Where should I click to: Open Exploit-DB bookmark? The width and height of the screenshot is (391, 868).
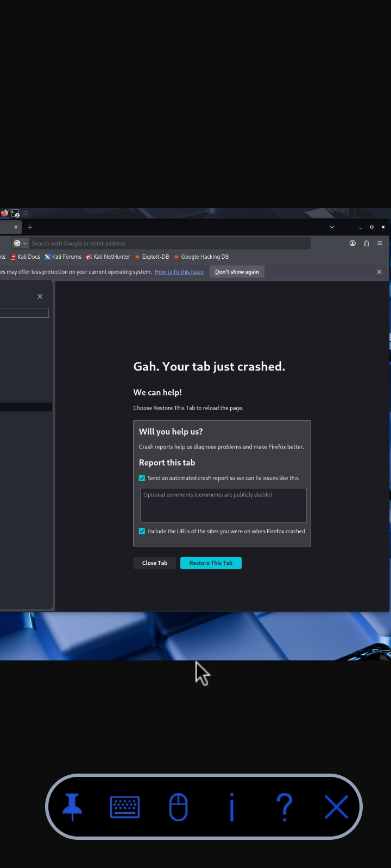pos(152,257)
